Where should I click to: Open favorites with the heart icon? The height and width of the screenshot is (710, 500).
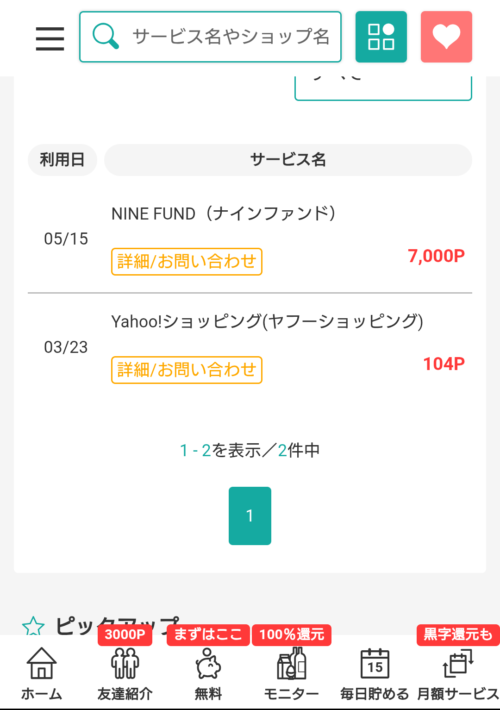click(446, 37)
